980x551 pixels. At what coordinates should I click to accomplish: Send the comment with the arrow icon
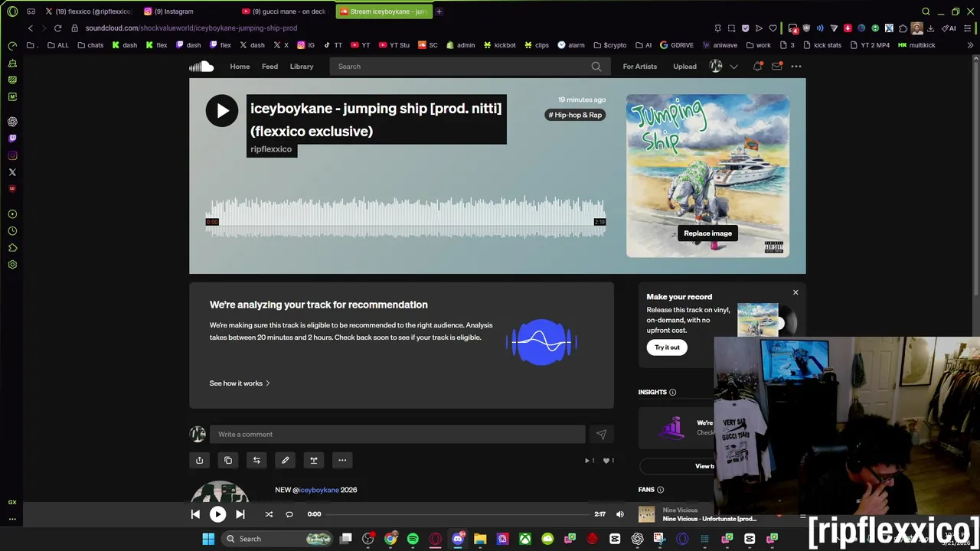(x=601, y=435)
